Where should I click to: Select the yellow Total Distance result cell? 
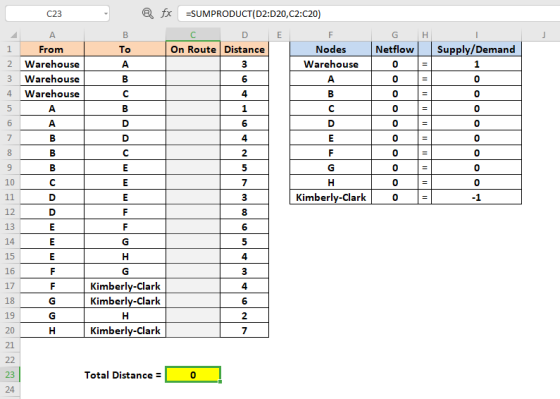click(x=193, y=375)
